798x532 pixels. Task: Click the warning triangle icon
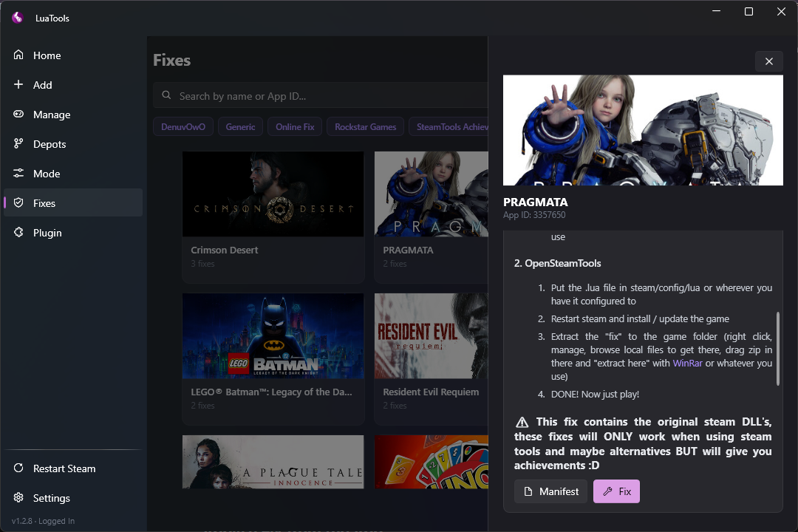tap(522, 422)
